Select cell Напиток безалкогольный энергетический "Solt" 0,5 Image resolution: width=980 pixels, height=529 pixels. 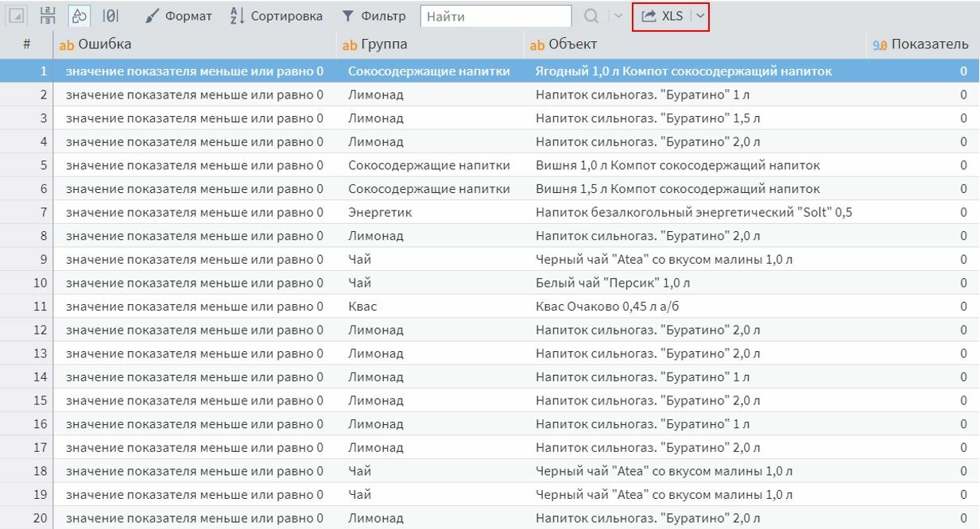tap(695, 212)
